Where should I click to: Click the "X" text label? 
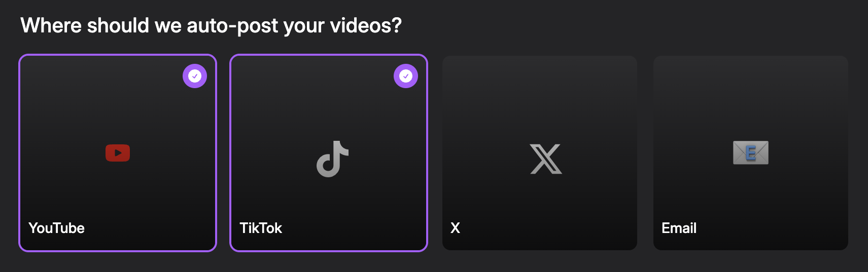(x=455, y=228)
